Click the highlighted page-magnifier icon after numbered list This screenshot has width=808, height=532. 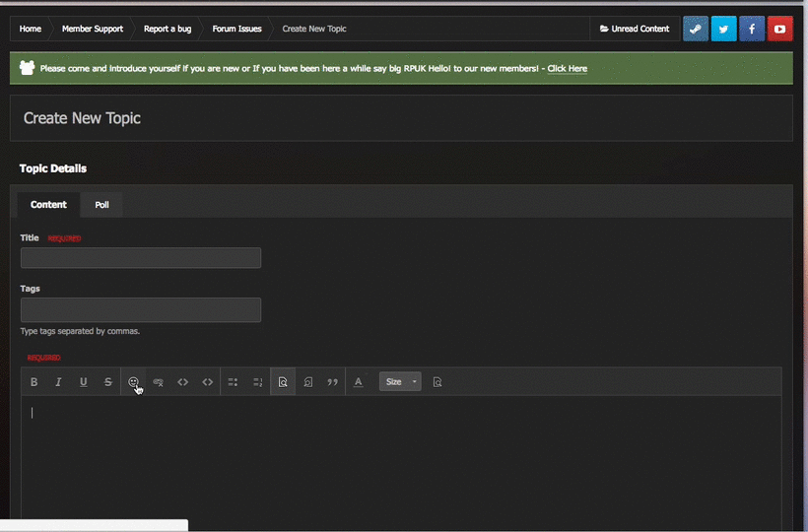[283, 381]
